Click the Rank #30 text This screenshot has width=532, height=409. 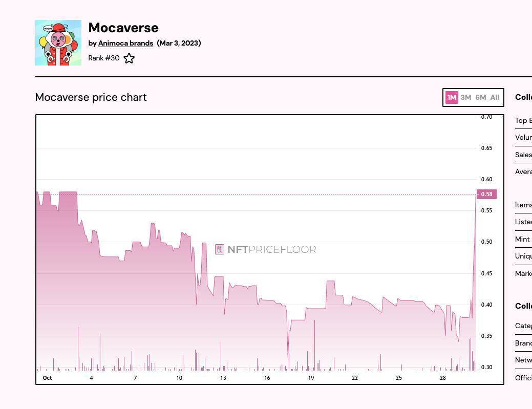pyautogui.click(x=104, y=58)
